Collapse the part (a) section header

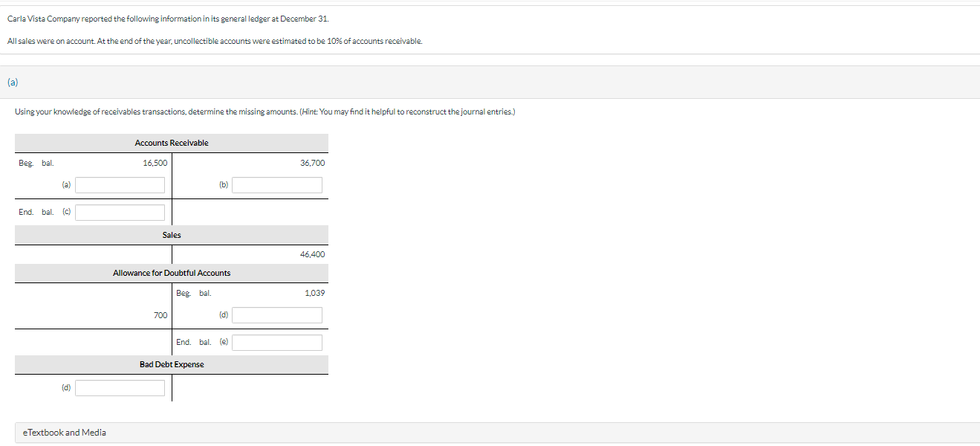coord(12,82)
